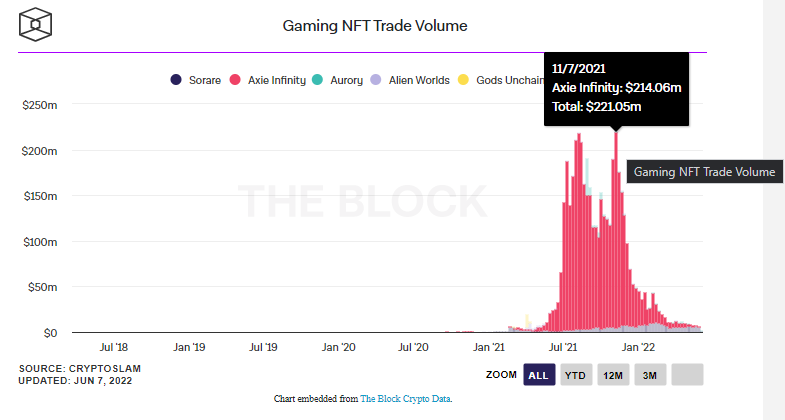Choose the 3M zoom option
Viewport: 785px width, 420px height.
tap(649, 375)
